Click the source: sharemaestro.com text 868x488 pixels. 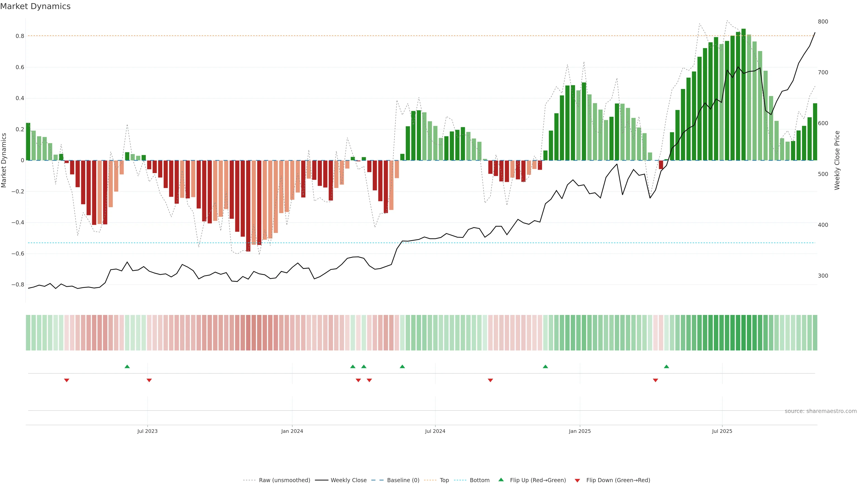[x=821, y=411]
